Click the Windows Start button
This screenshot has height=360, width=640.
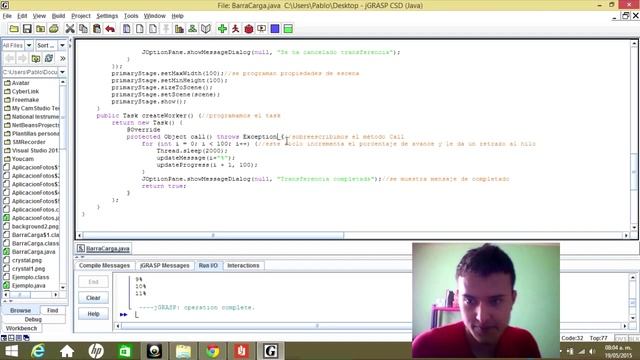(x=11, y=351)
